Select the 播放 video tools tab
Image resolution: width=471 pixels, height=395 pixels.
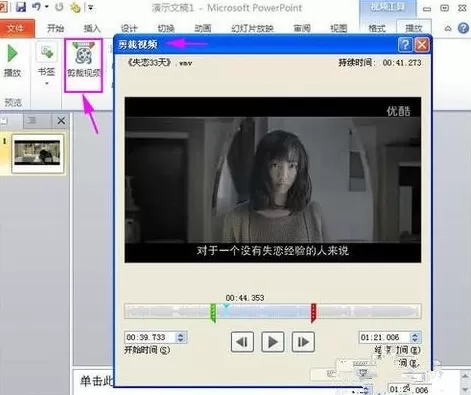click(x=414, y=28)
